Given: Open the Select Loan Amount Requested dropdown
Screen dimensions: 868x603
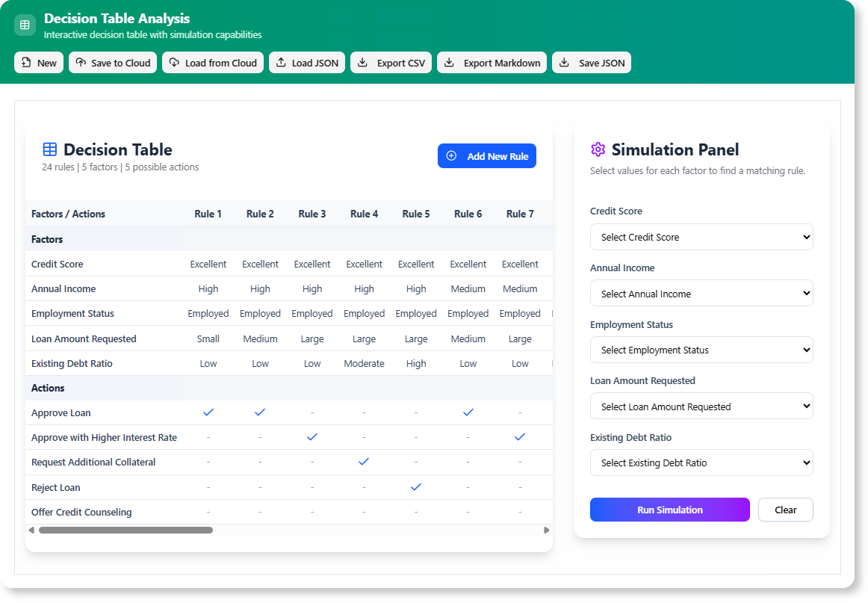Looking at the screenshot, I should [701, 406].
